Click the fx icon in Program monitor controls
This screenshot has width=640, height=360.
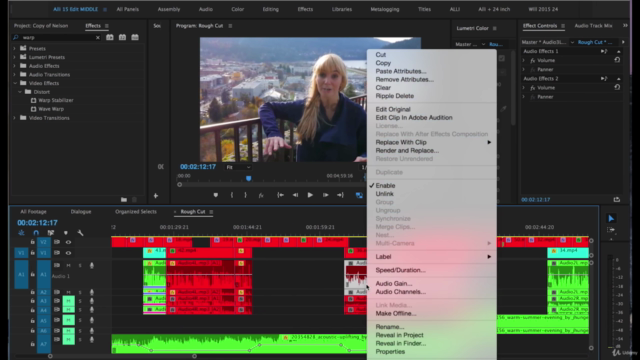(x=261, y=195)
